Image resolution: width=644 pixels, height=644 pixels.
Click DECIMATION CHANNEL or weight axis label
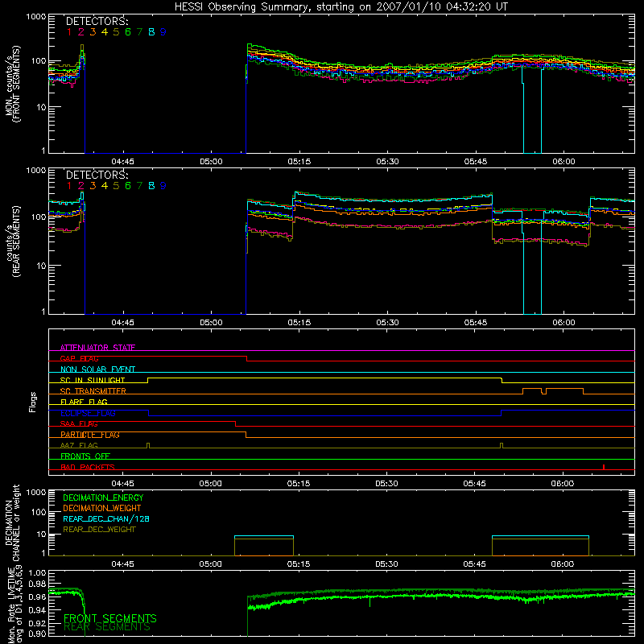tap(13, 522)
